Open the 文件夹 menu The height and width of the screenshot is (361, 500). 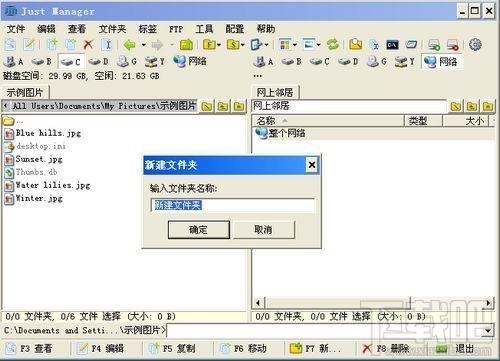(112, 29)
